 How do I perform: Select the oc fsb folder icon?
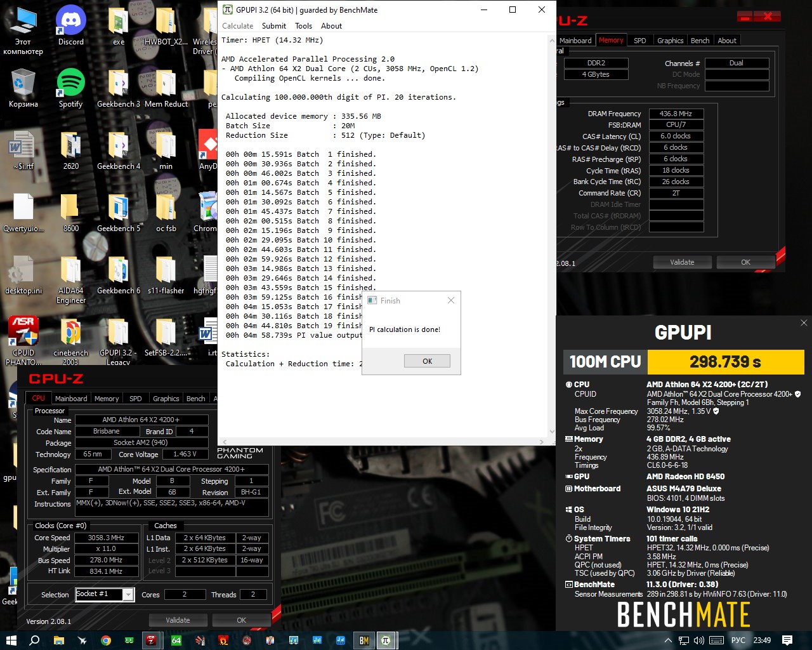pos(166,213)
